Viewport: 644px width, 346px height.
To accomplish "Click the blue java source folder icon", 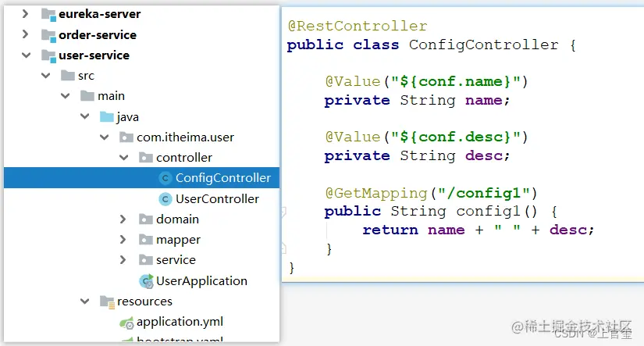I will pos(107,116).
